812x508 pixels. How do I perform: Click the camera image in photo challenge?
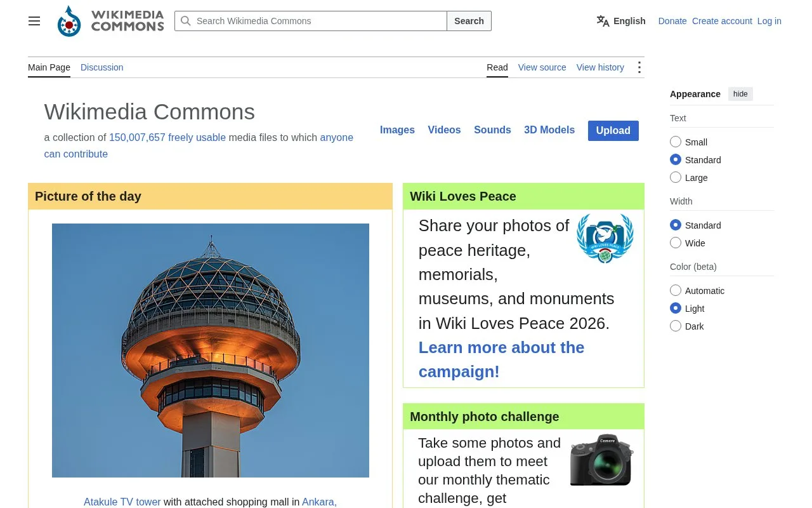pos(601,460)
